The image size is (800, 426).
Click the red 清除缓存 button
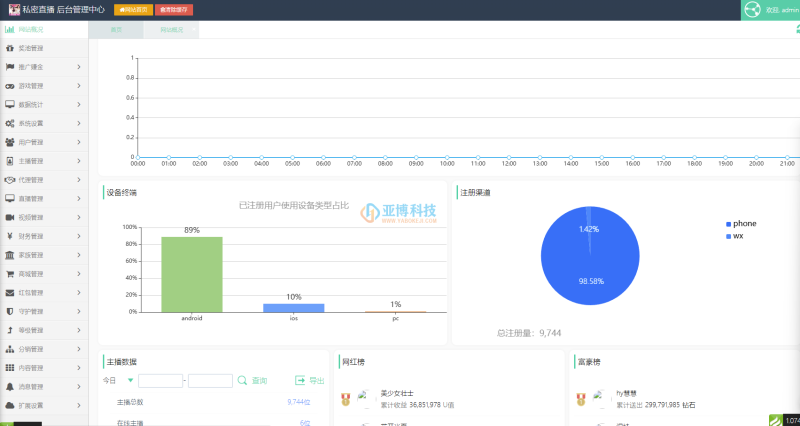[x=174, y=10]
